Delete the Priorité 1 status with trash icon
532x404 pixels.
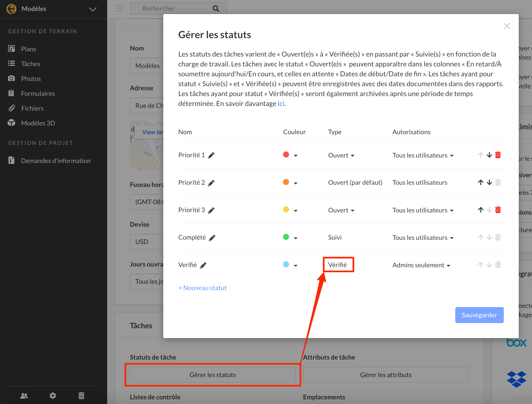coord(498,155)
